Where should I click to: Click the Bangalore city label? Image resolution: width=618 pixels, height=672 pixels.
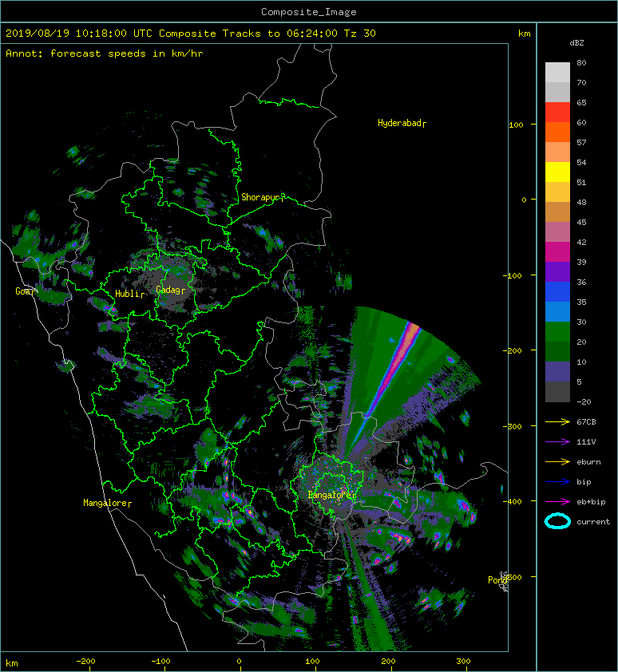click(x=331, y=495)
